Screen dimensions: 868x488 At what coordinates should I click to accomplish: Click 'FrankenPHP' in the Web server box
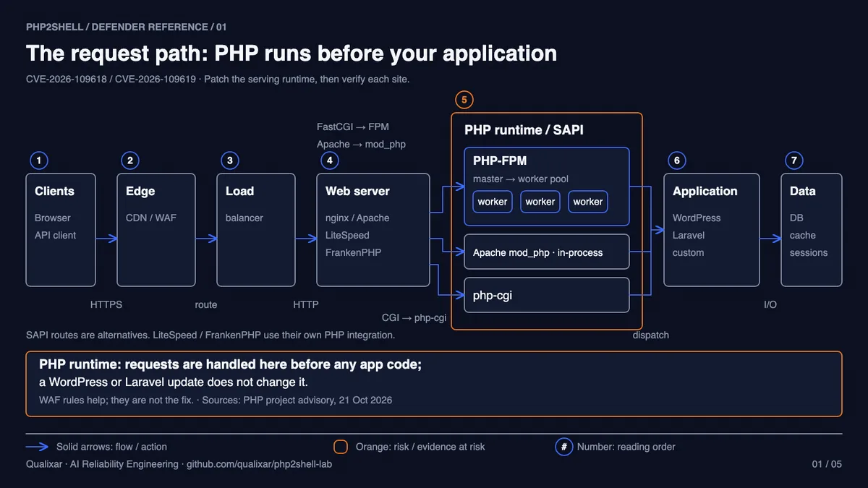[353, 252]
